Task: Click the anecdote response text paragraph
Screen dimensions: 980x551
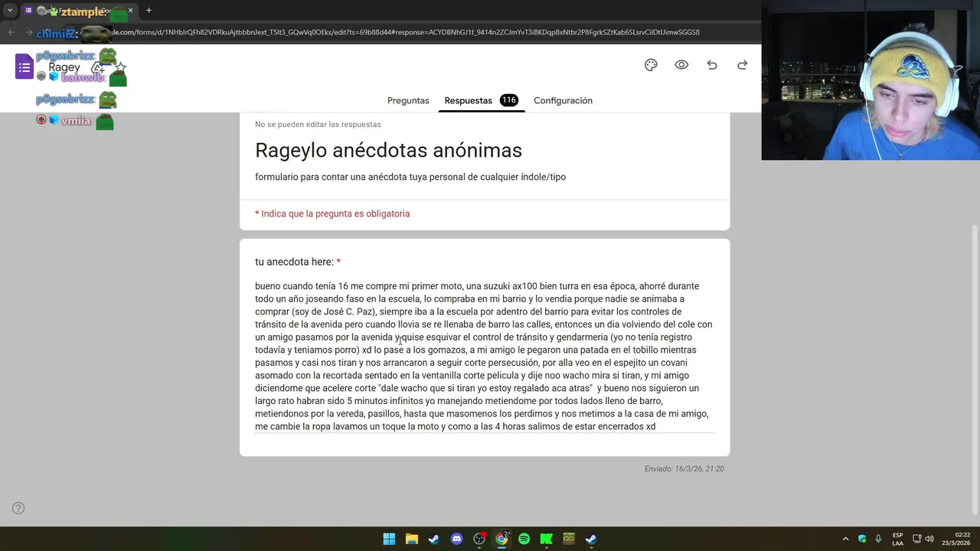Action: pyautogui.click(x=484, y=356)
